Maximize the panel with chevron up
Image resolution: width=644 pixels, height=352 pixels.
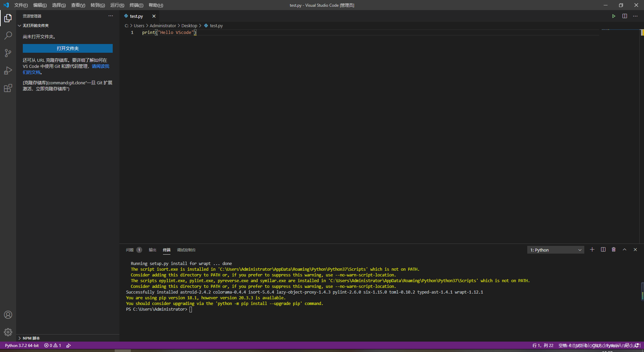pyautogui.click(x=624, y=250)
